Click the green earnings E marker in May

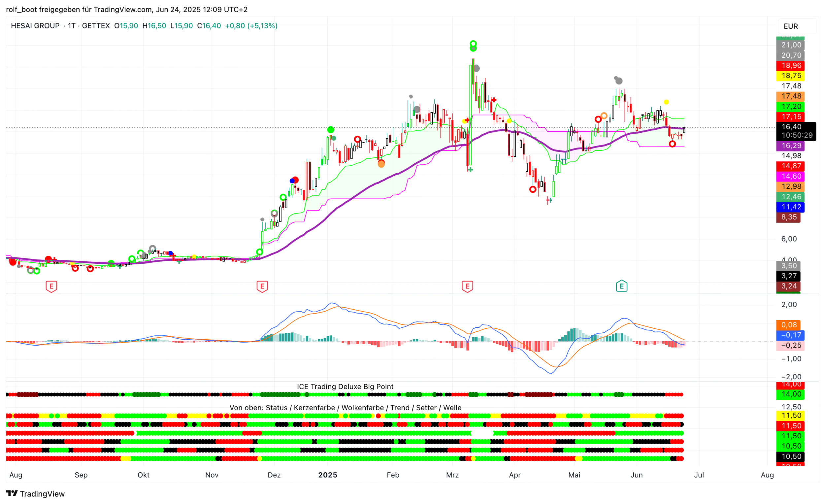point(622,286)
